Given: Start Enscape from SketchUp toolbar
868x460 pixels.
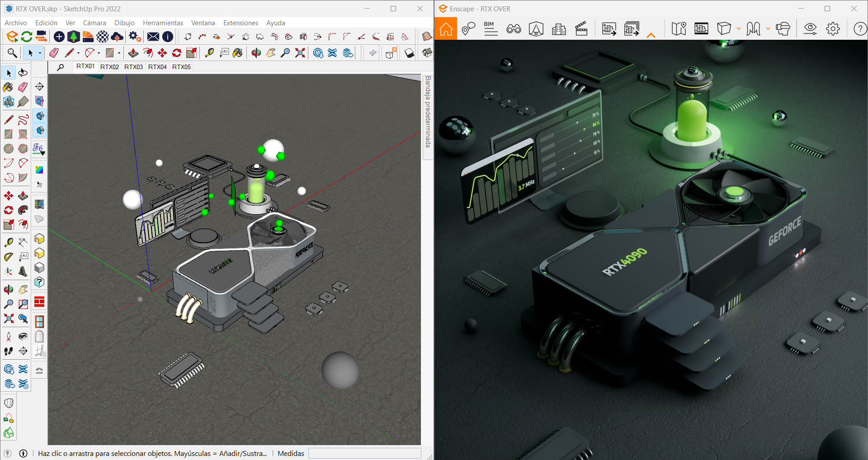Looking at the screenshot, I should click(12, 37).
